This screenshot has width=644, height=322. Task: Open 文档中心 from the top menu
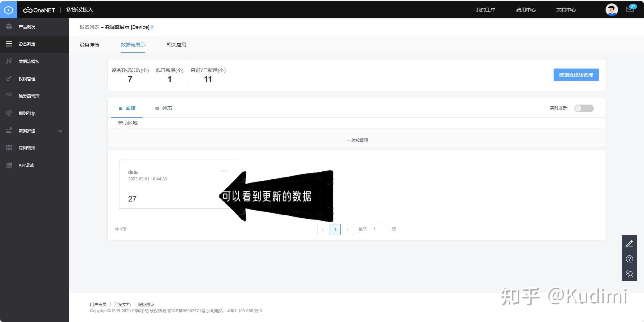coord(566,9)
